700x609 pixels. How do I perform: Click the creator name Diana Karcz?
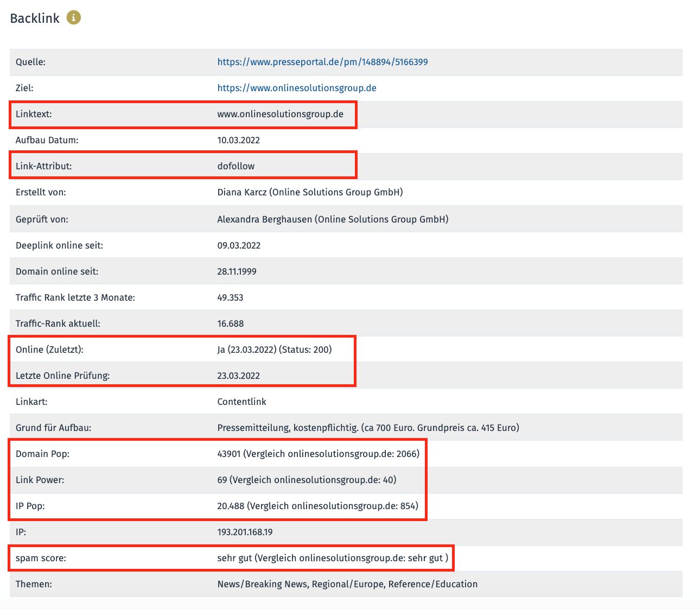pyautogui.click(x=242, y=192)
